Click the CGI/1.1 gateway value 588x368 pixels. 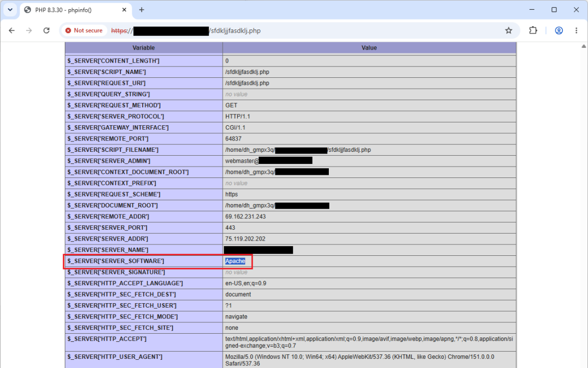point(235,127)
